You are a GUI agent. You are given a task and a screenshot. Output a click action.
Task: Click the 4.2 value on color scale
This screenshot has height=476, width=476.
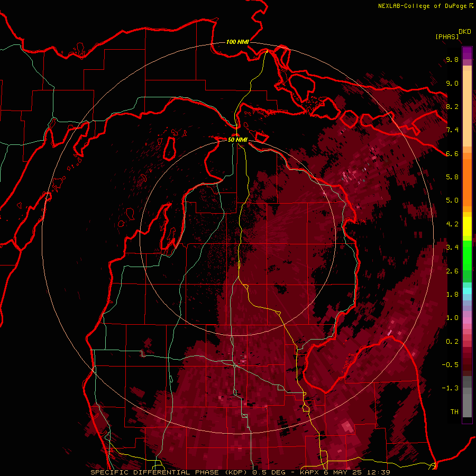click(x=452, y=224)
